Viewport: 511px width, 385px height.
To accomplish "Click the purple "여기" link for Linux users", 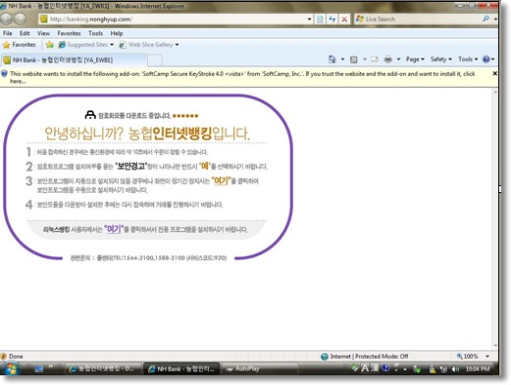I will click(x=114, y=229).
